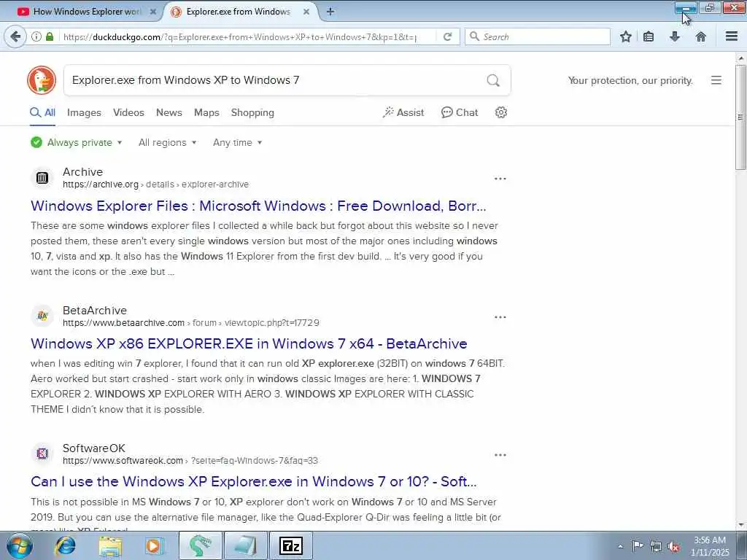
Task: Click the muted volume tray icon
Action: pyautogui.click(x=673, y=546)
